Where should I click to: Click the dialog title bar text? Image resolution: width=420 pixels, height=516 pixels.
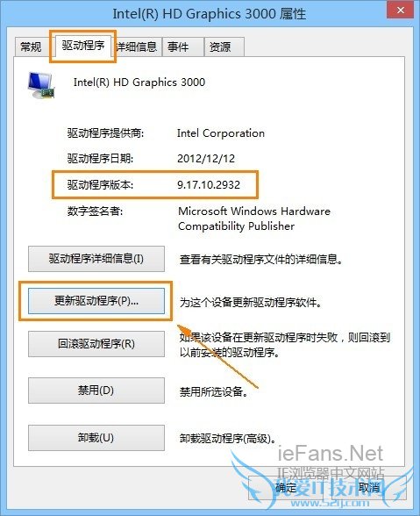coord(210,14)
